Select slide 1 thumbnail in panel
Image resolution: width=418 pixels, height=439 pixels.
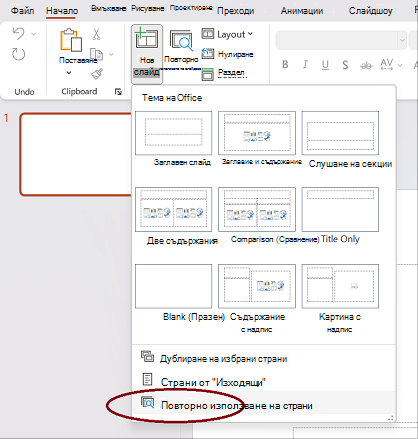point(76,154)
